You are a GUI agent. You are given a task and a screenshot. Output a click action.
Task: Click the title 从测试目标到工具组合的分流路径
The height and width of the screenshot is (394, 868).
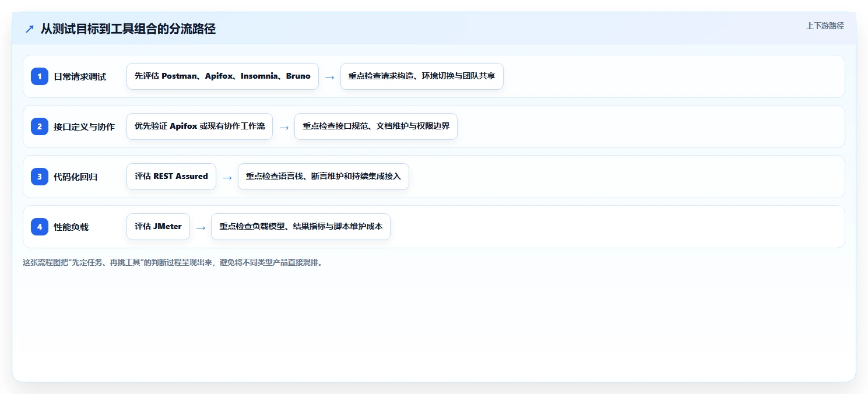pyautogui.click(x=128, y=29)
